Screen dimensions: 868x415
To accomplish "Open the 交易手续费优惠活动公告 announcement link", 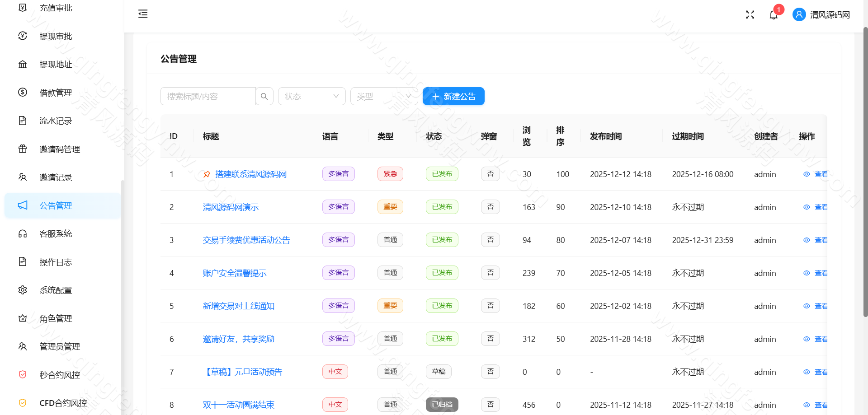I will click(246, 240).
